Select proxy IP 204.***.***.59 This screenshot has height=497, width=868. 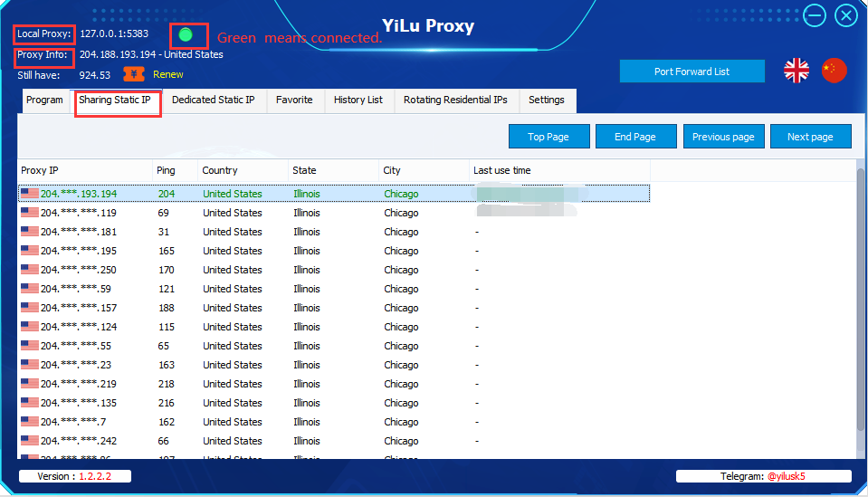[x=76, y=289]
